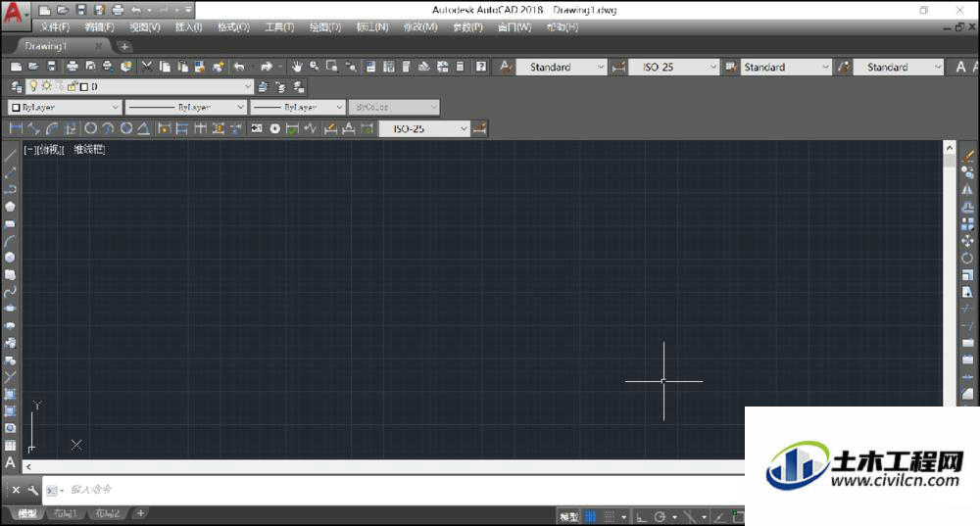Toggle snap mode in status bar

pos(609,516)
